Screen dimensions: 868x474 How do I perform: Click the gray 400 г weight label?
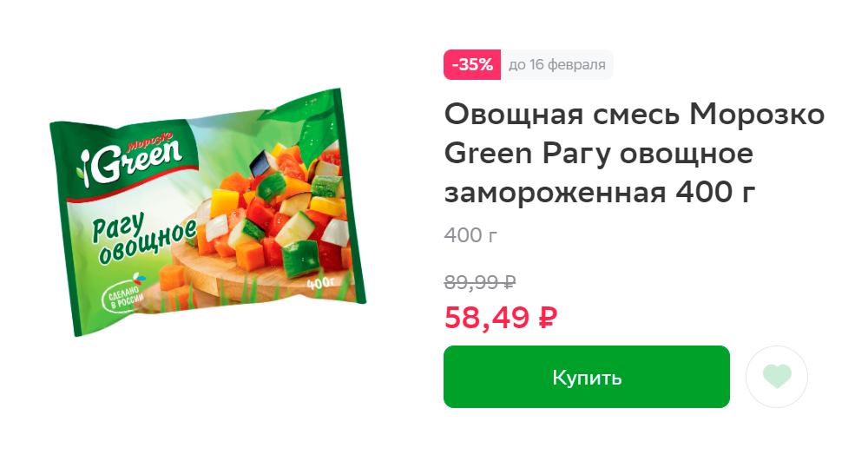(x=470, y=235)
